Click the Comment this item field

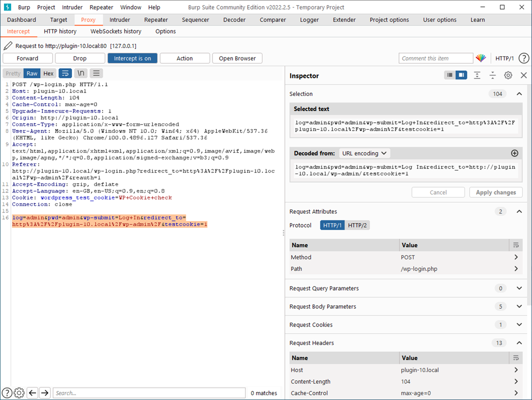click(435, 58)
